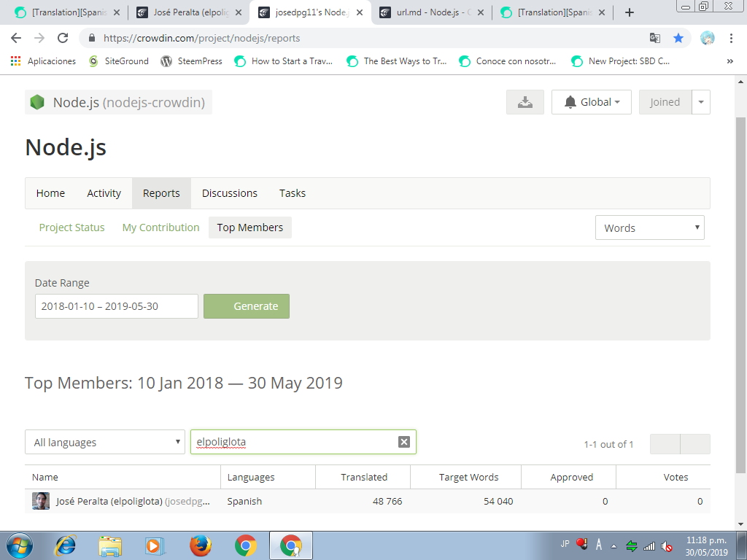Go to the Home tab
The width and height of the screenshot is (747, 560).
tap(50, 193)
